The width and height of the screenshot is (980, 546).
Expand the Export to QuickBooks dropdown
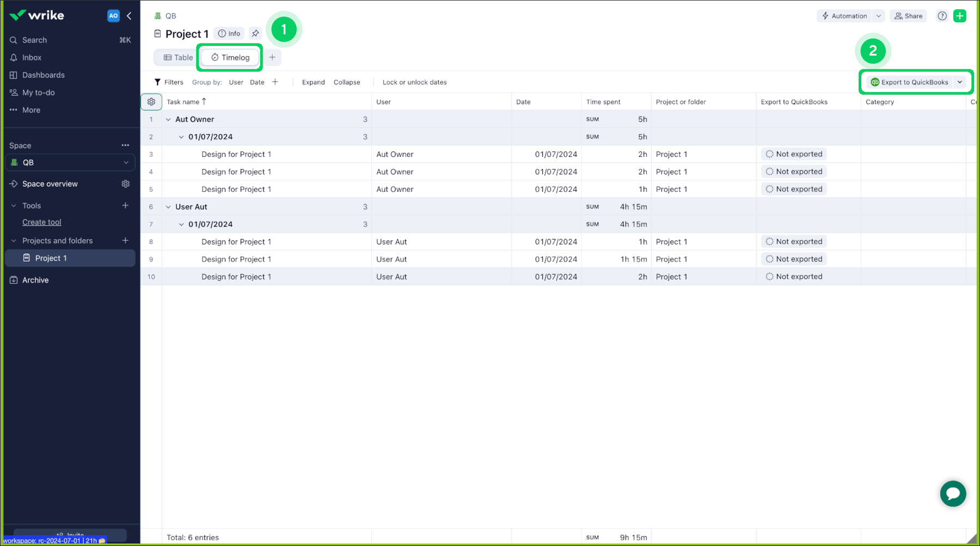(960, 82)
